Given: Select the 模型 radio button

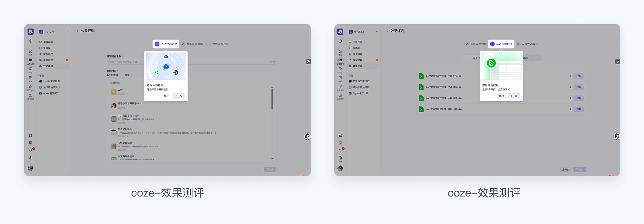Looking at the screenshot, I should (x=122, y=75).
